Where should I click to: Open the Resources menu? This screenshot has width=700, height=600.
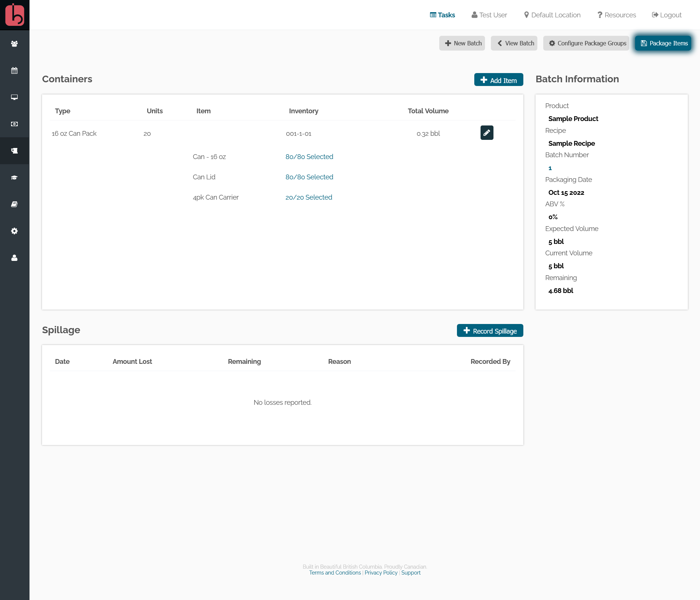coord(617,15)
